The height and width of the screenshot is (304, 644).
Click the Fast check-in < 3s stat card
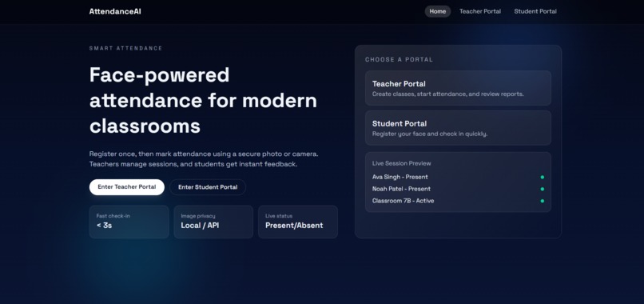click(129, 222)
